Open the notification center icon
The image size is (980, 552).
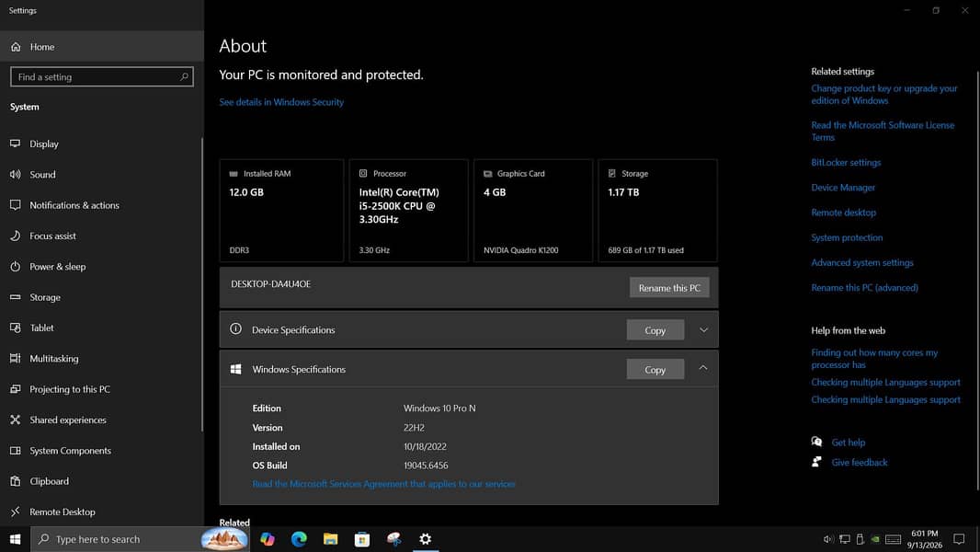coord(959,539)
